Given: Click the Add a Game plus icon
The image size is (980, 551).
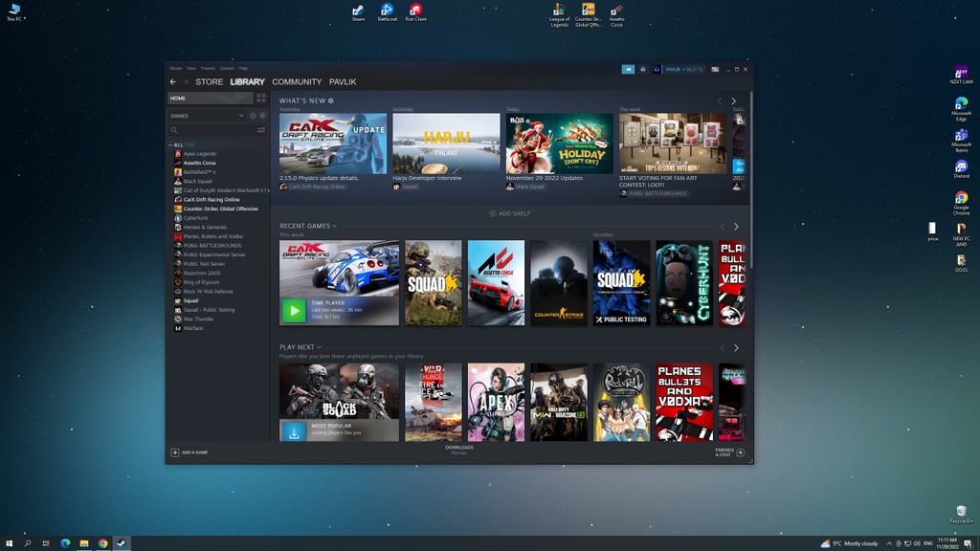Looking at the screenshot, I should 175,452.
